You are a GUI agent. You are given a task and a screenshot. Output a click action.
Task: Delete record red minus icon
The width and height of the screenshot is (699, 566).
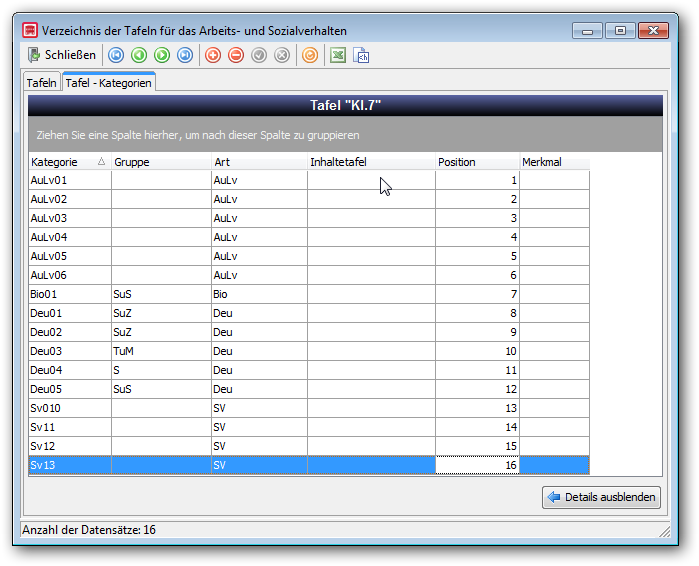tap(236, 55)
